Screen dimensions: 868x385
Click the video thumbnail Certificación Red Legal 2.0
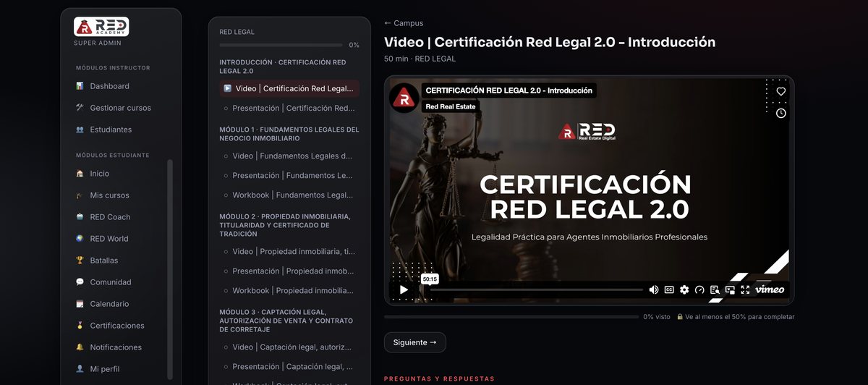coord(589,190)
